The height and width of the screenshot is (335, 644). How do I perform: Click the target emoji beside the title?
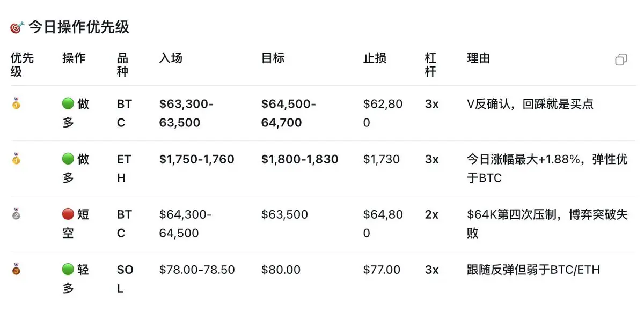click(x=17, y=27)
